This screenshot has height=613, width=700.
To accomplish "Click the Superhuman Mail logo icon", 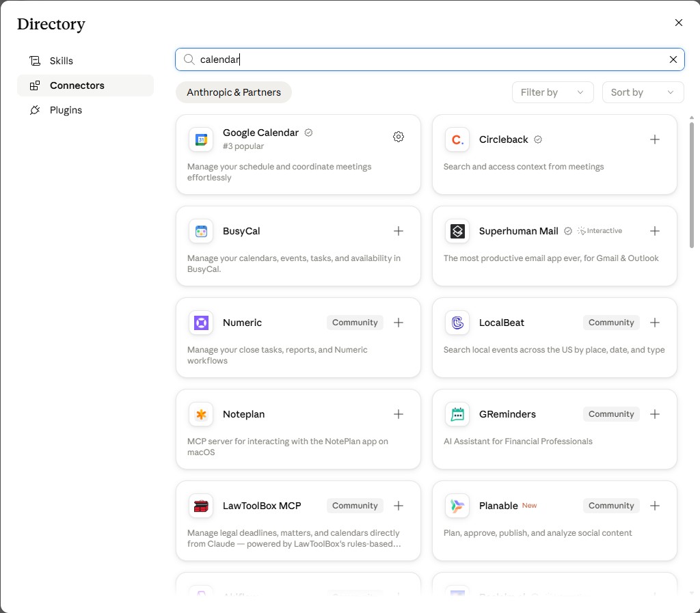I will [457, 231].
